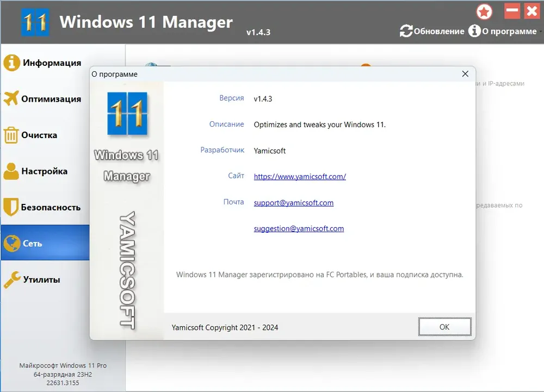This screenshot has width=544, height=392.
Task: Click the Yamicsoft developer name text
Action: click(x=270, y=151)
